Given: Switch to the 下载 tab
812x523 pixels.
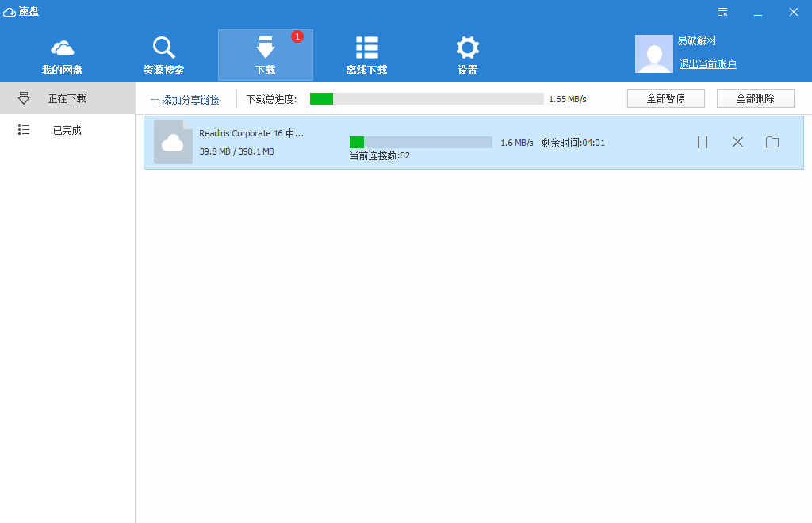Looking at the screenshot, I should pos(266,55).
